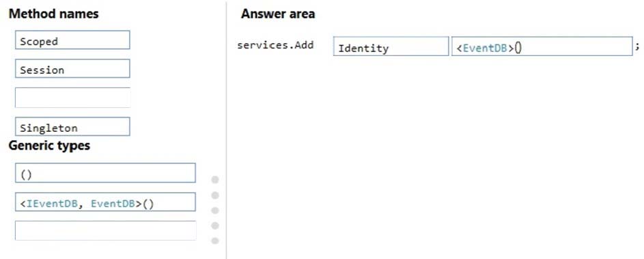Viewport: 644px width, 259px height.
Task: Click the EventDB text in answer box
Action: (485, 49)
